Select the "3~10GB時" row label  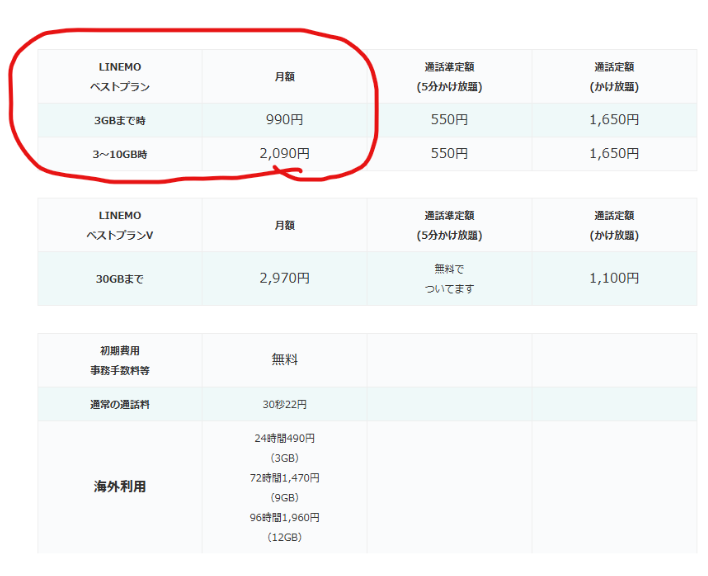pyautogui.click(x=120, y=154)
